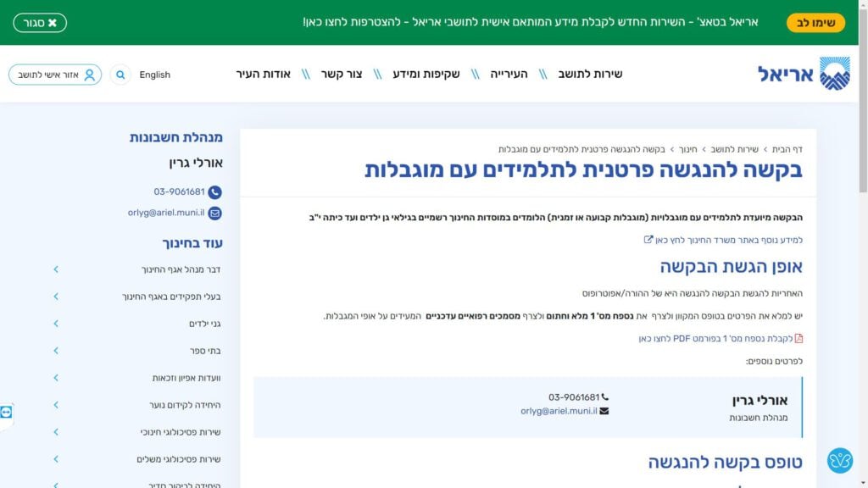Click the phone icon beside 03-9061681 in sidebar
The width and height of the screenshot is (868, 488).
[214, 192]
